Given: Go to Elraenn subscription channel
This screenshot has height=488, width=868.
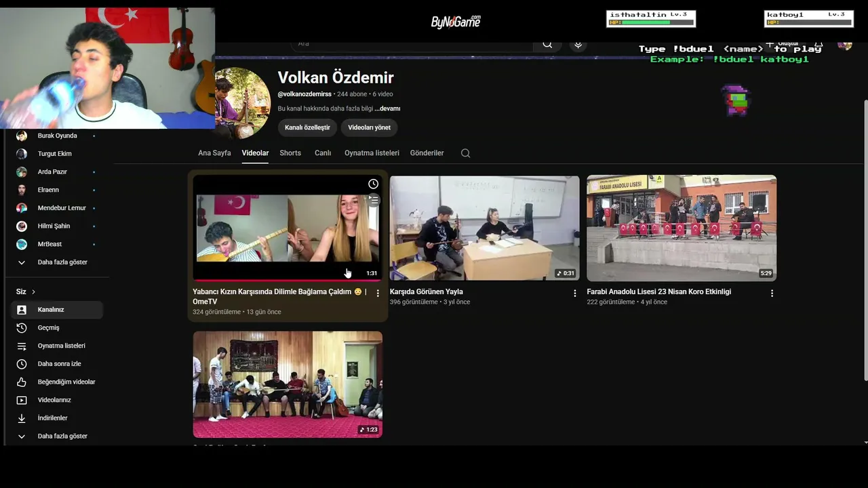Looking at the screenshot, I should tap(57, 190).
